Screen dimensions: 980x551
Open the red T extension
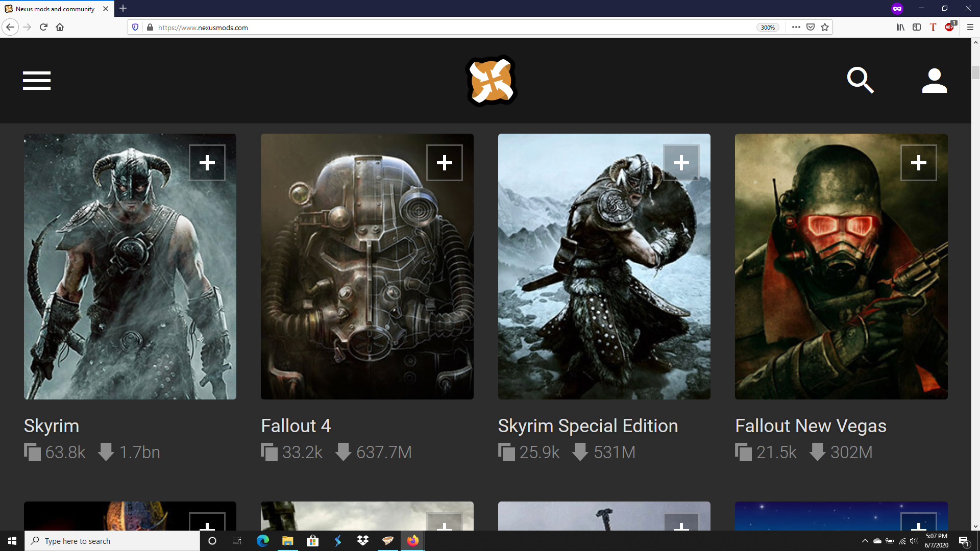(933, 27)
